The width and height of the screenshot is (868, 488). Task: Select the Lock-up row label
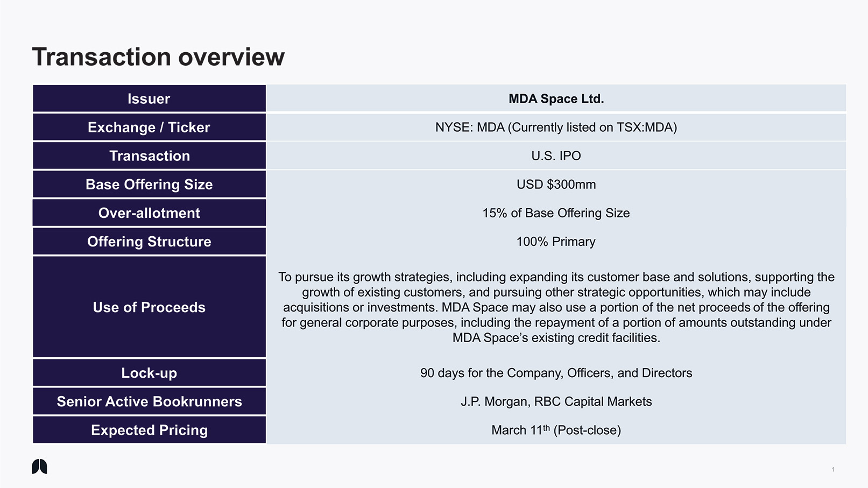(149, 373)
